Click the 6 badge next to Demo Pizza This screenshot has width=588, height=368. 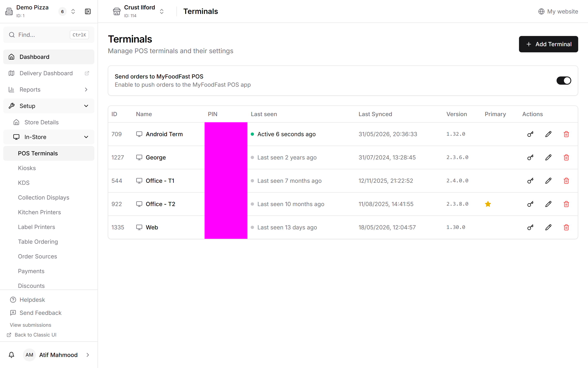coord(62,11)
